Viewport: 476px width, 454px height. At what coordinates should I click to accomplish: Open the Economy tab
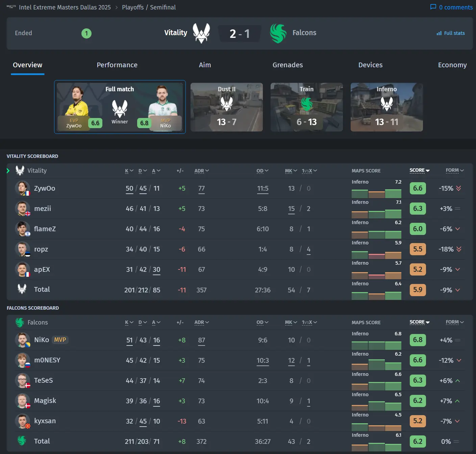coord(452,65)
